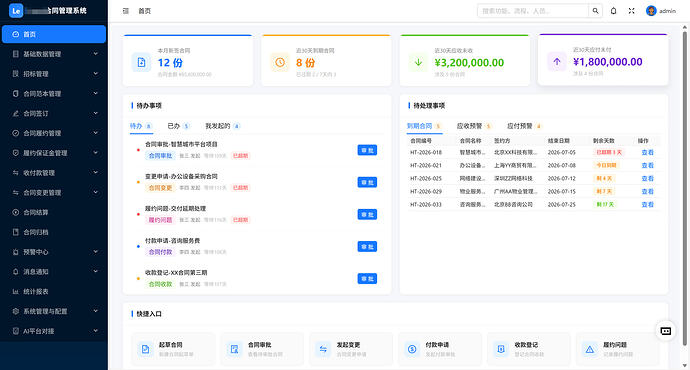Collapse the sidebar using the menu fold icon
This screenshot has width=690, height=370.
[126, 11]
